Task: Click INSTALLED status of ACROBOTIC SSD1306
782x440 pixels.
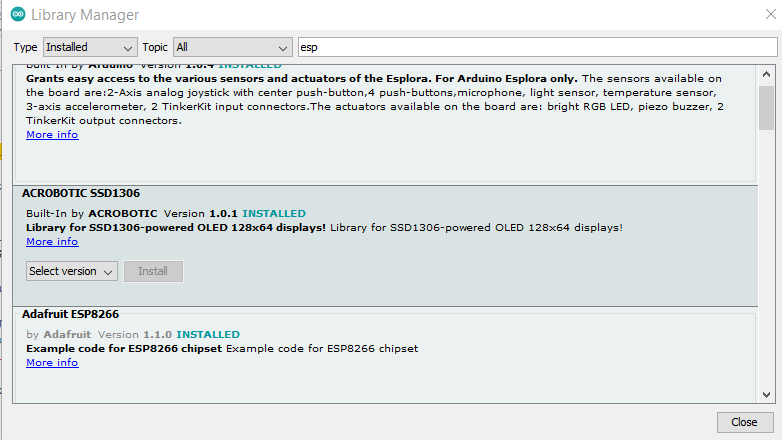Action: (x=274, y=214)
